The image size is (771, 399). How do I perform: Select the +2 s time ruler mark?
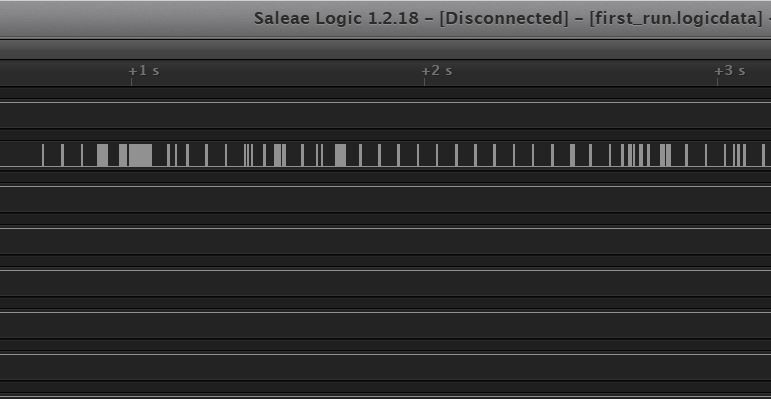tap(437, 71)
